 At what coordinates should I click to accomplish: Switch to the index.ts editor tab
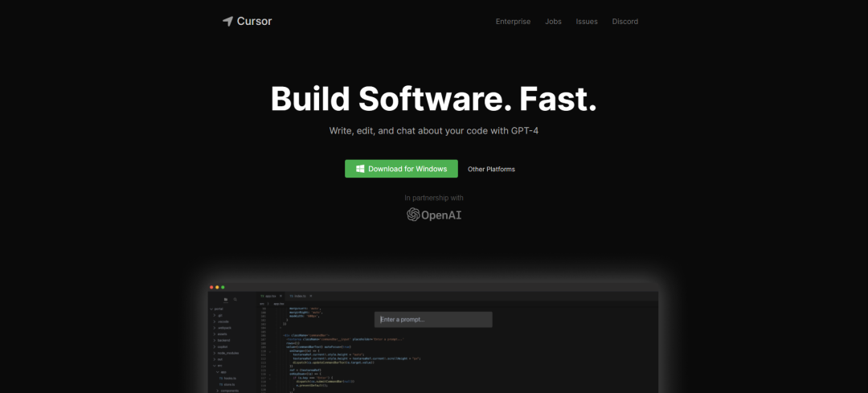300,296
